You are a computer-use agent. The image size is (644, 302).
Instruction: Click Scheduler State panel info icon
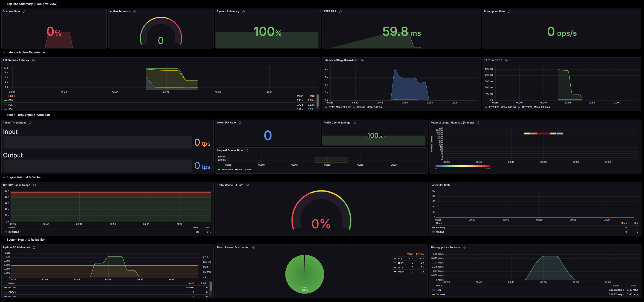(455, 185)
